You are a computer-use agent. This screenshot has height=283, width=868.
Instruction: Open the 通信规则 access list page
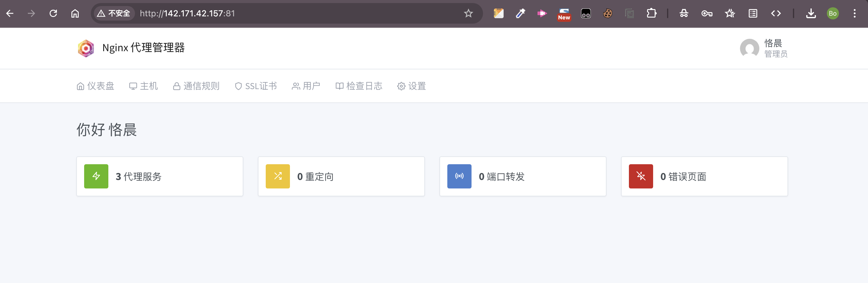[196, 86]
